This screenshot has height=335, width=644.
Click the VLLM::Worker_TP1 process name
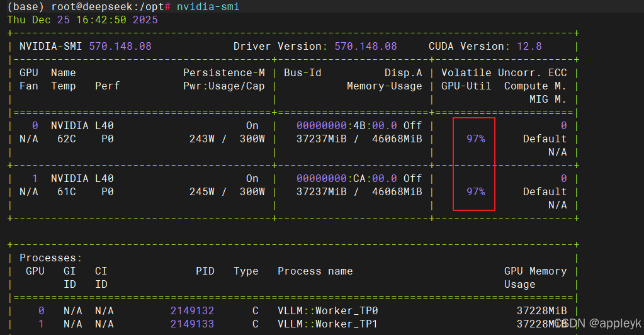328,324
